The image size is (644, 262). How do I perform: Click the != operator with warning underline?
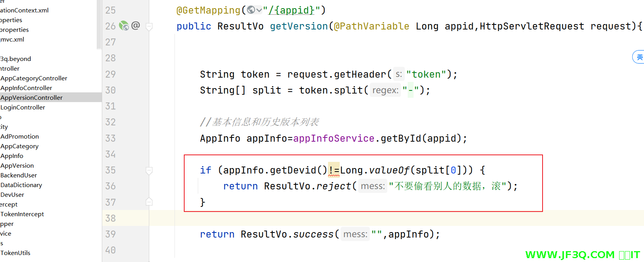(334, 170)
